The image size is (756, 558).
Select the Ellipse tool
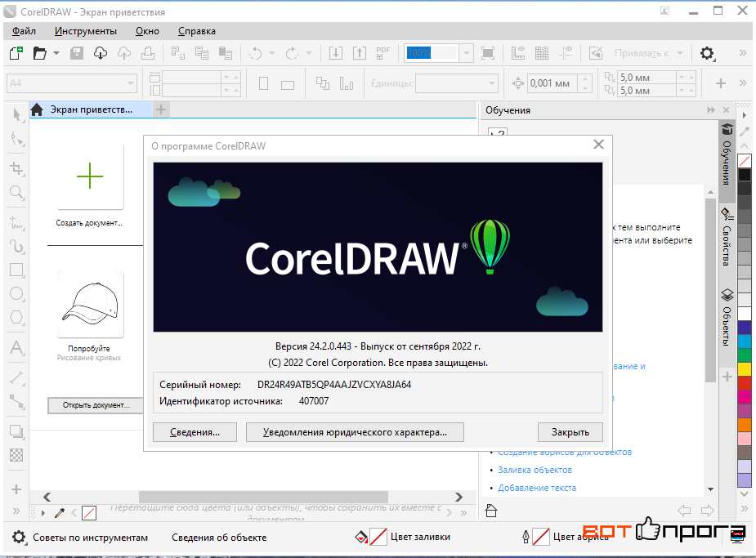pyautogui.click(x=17, y=293)
